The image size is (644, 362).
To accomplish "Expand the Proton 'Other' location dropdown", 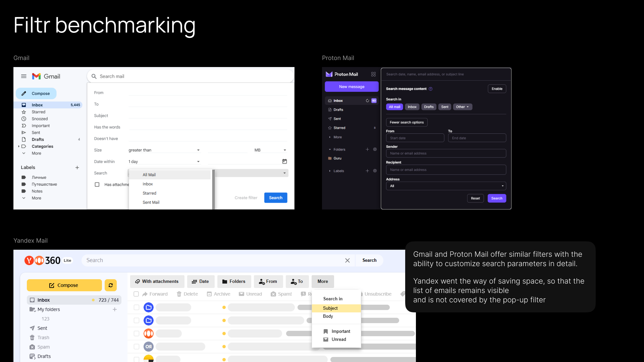I will pyautogui.click(x=462, y=107).
